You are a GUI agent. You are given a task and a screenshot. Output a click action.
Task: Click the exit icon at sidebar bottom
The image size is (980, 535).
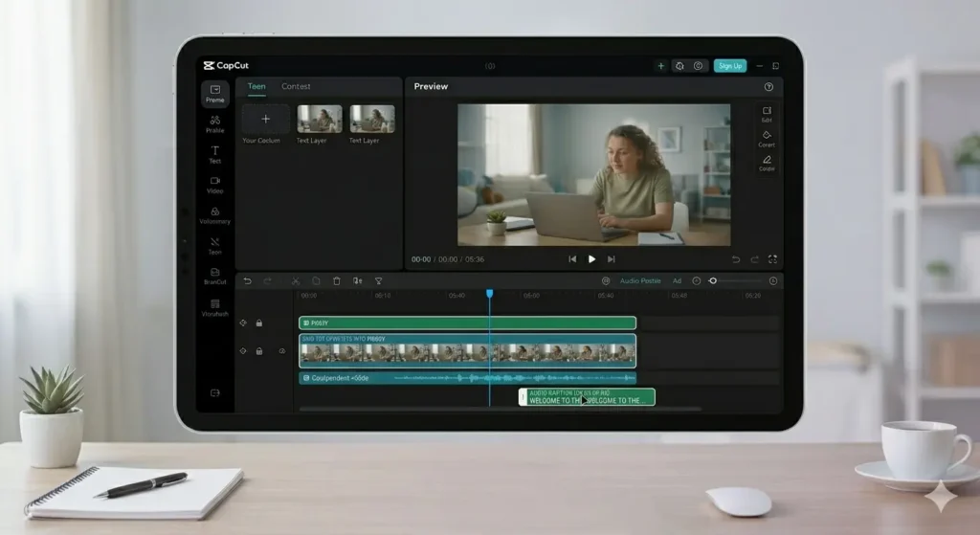coord(215,393)
